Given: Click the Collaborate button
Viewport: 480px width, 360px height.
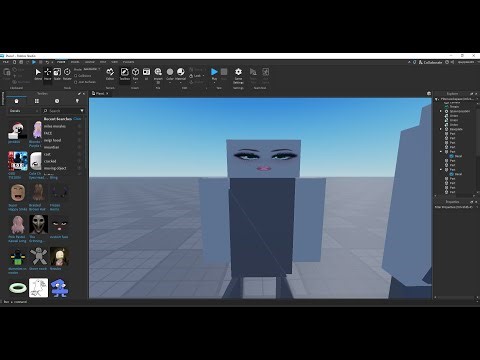Looking at the screenshot, I should pos(431,62).
